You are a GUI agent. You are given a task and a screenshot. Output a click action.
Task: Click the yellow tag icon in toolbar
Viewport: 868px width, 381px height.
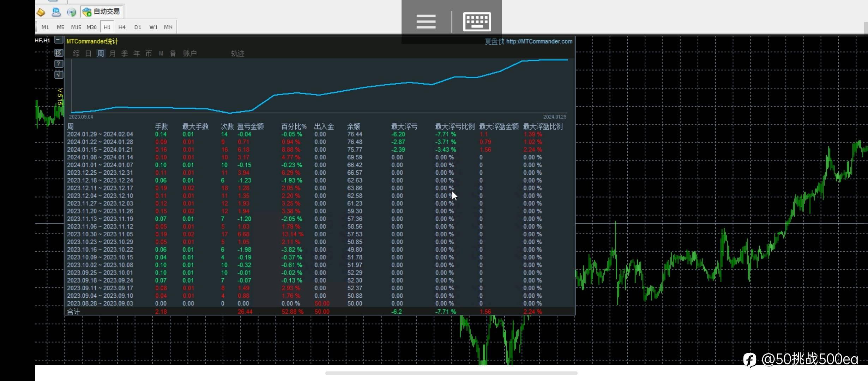point(41,12)
